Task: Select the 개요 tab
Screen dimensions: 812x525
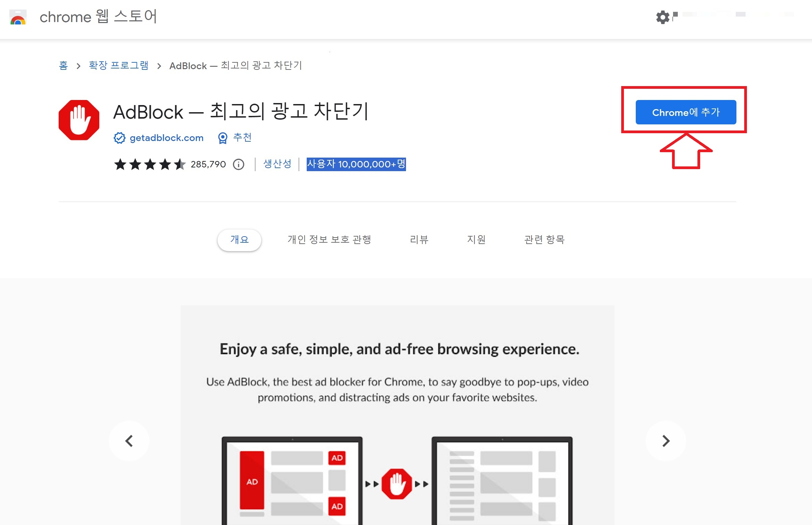Action: click(x=239, y=240)
